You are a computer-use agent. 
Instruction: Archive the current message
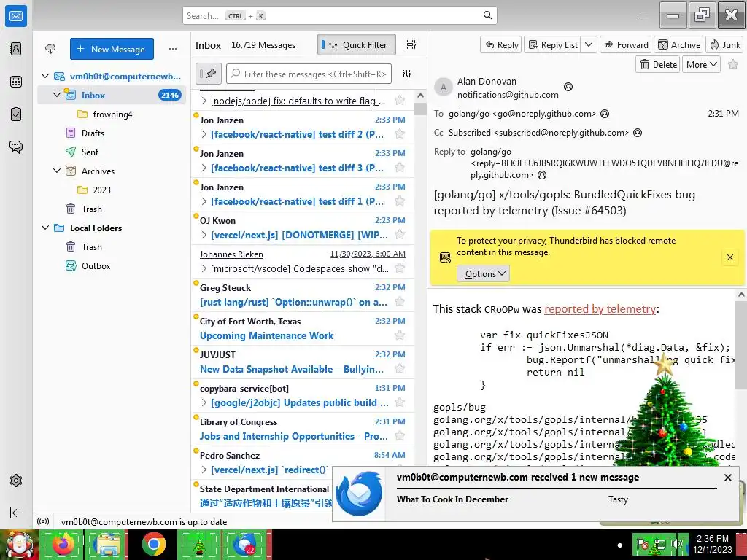coord(679,44)
